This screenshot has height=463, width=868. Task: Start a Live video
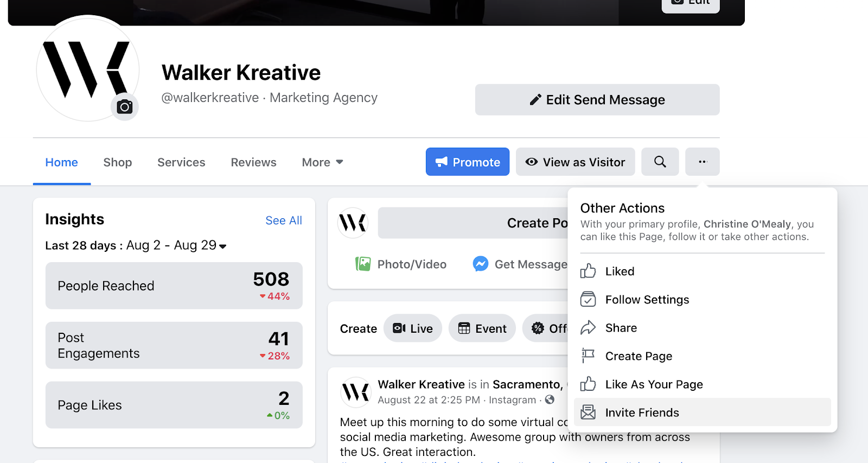click(x=413, y=328)
